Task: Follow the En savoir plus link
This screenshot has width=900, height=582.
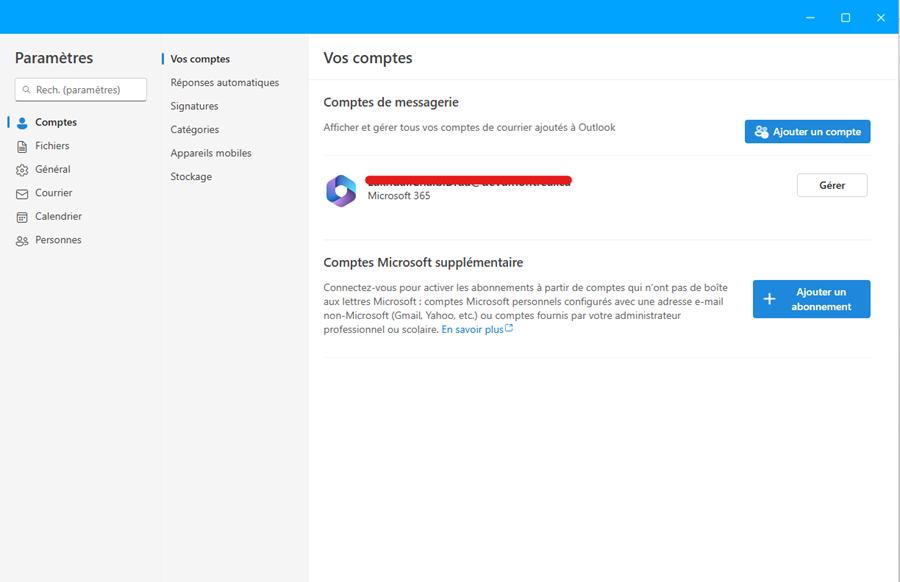Action: point(472,329)
